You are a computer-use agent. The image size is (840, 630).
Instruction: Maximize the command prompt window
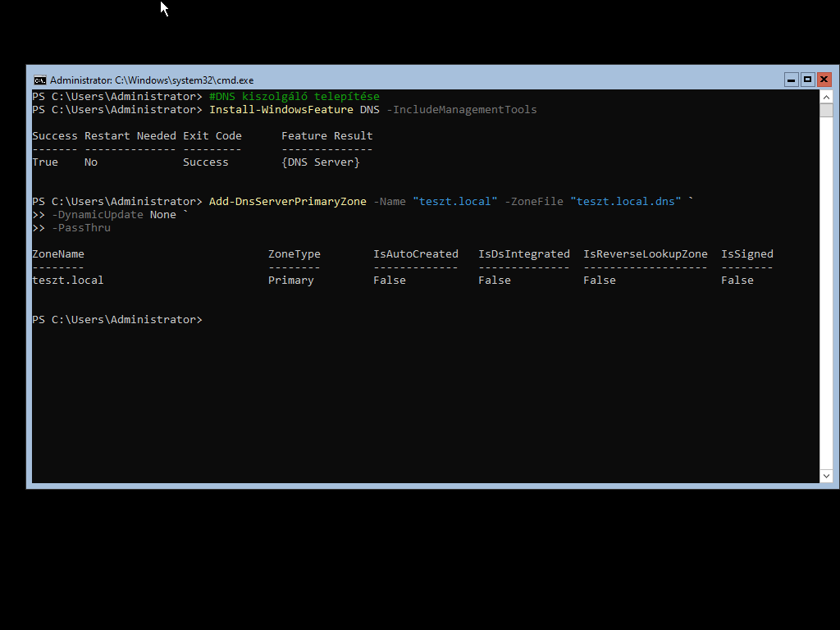tap(808, 80)
